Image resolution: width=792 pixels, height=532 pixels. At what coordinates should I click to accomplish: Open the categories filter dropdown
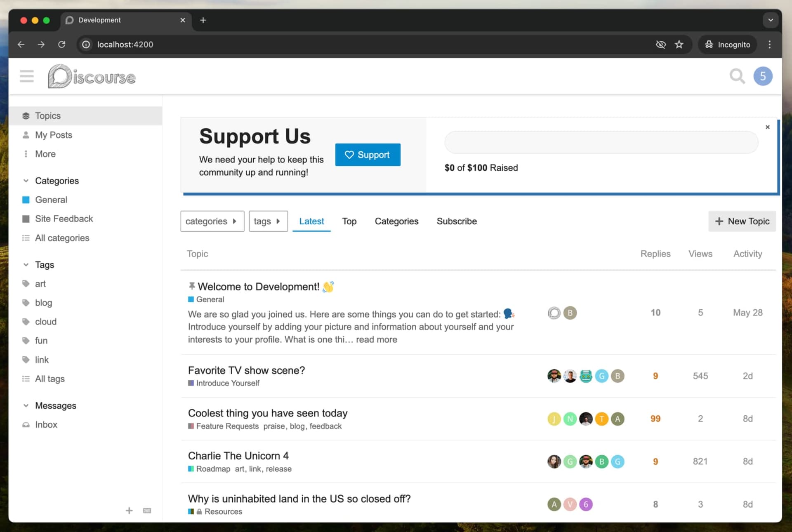coord(212,221)
